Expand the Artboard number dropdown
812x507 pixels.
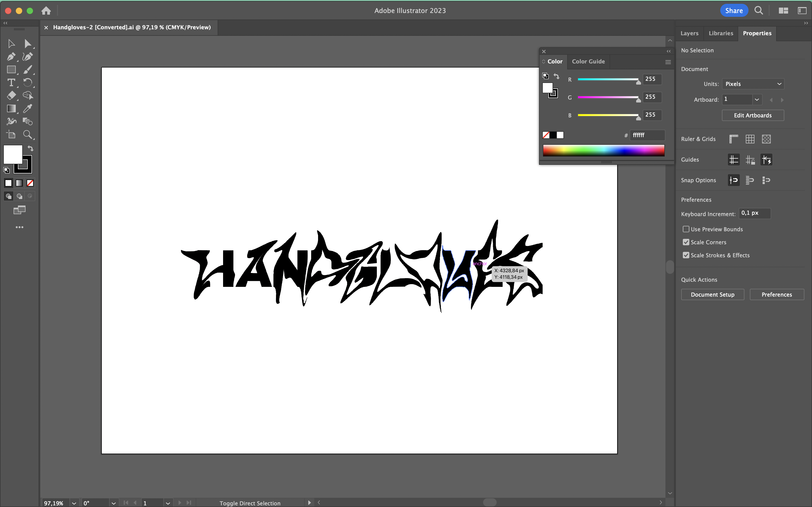coord(757,100)
